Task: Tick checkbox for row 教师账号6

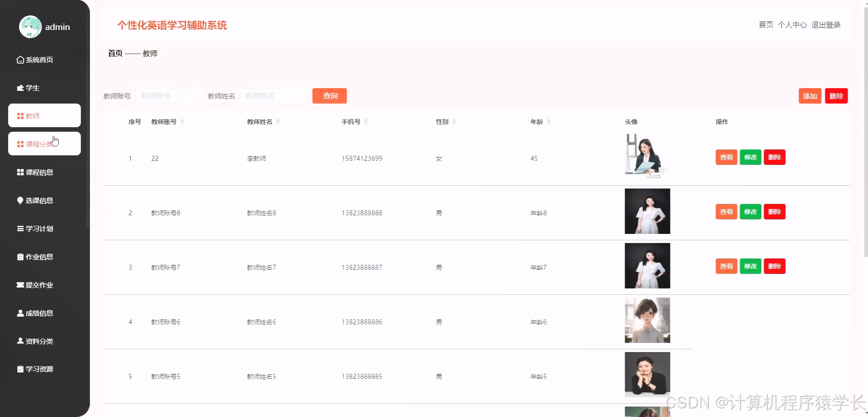Action: tap(109, 322)
